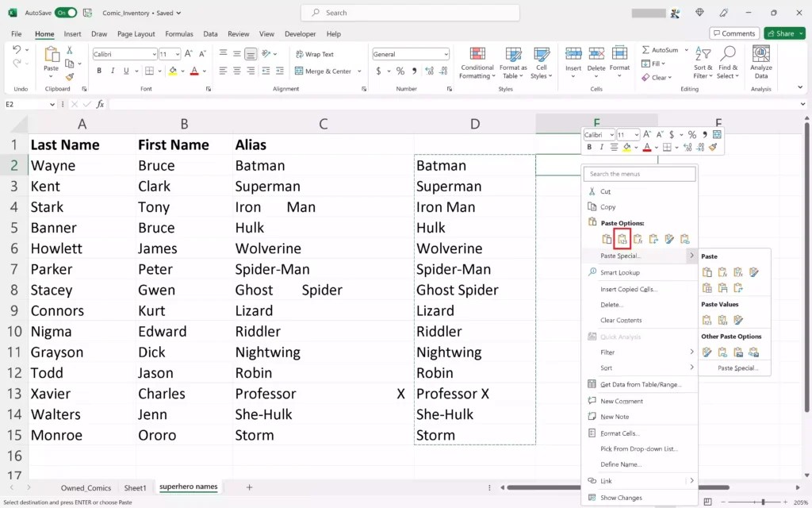This screenshot has width=812, height=508.
Task: Select the Values paste option in Paste Options
Action: pyautogui.click(x=622, y=240)
